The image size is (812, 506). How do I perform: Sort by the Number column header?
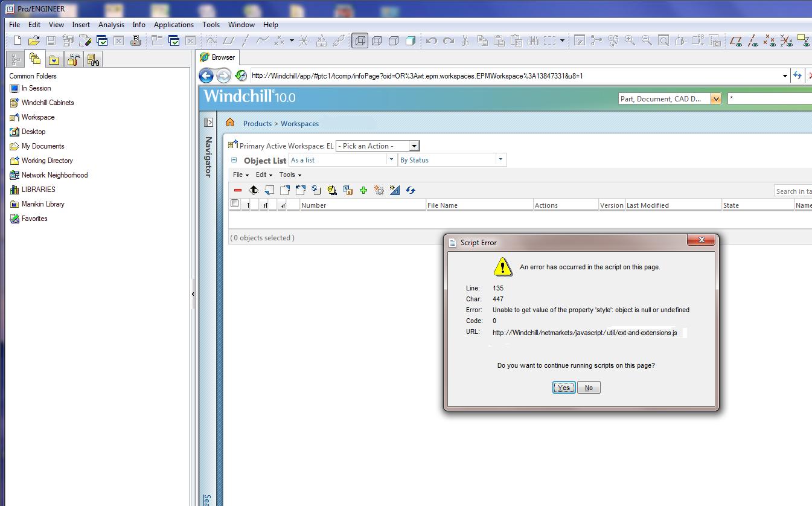click(363, 205)
